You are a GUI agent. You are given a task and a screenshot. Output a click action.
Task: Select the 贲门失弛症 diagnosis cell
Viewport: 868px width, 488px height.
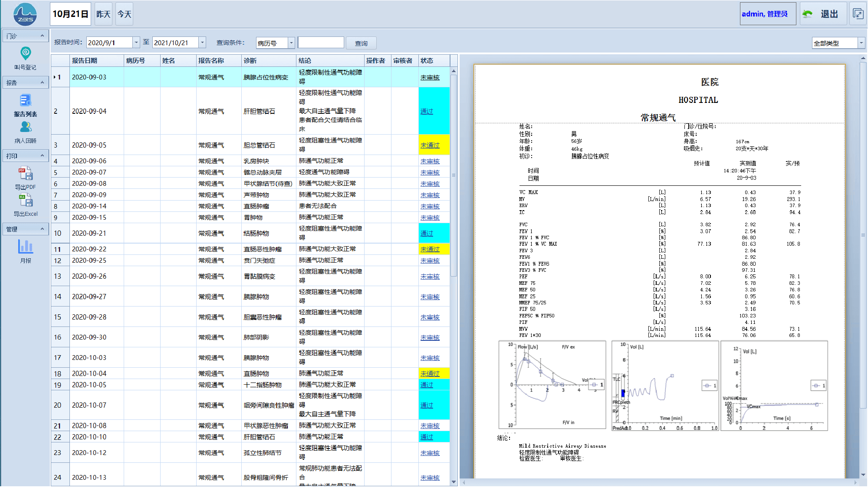[269, 260]
